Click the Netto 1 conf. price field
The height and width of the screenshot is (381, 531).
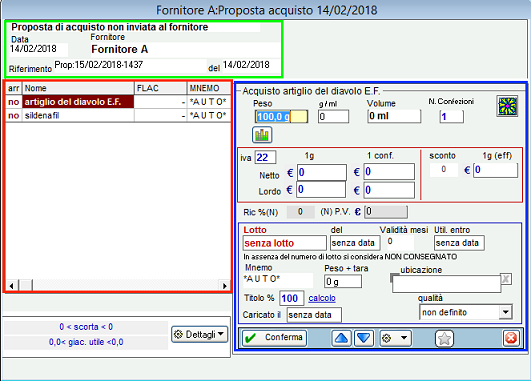389,172
